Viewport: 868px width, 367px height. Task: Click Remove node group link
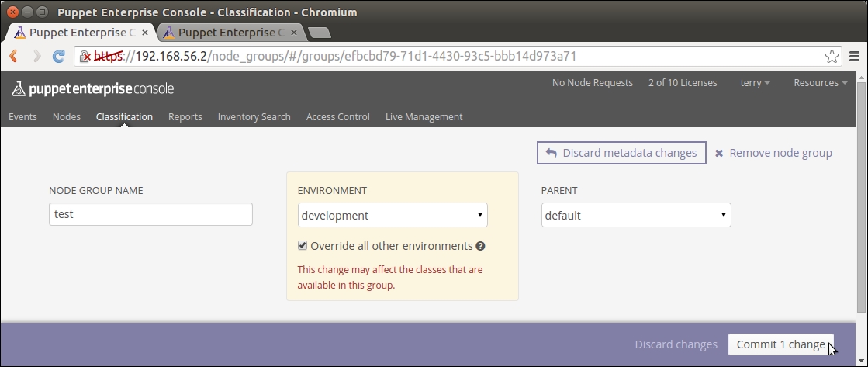click(773, 153)
